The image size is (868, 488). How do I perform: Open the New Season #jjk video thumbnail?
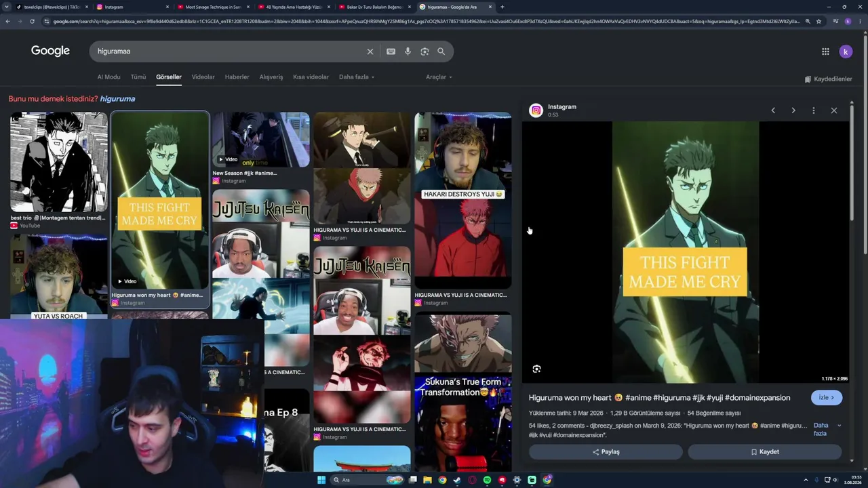260,140
